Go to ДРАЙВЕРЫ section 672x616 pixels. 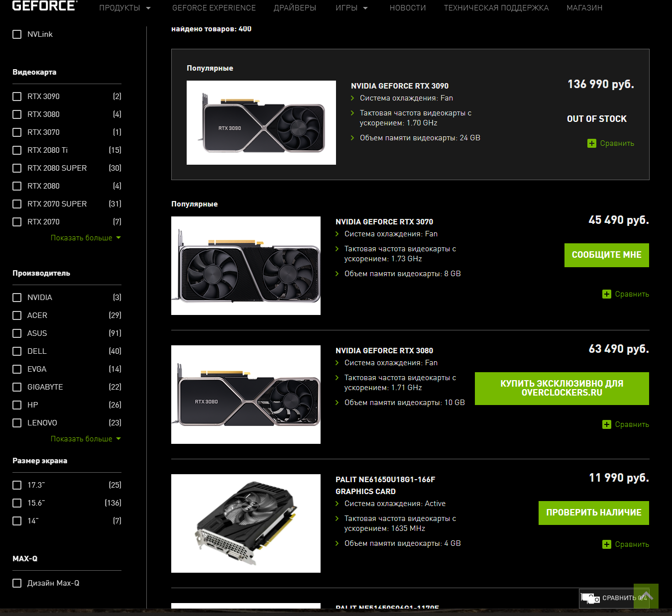point(295,8)
